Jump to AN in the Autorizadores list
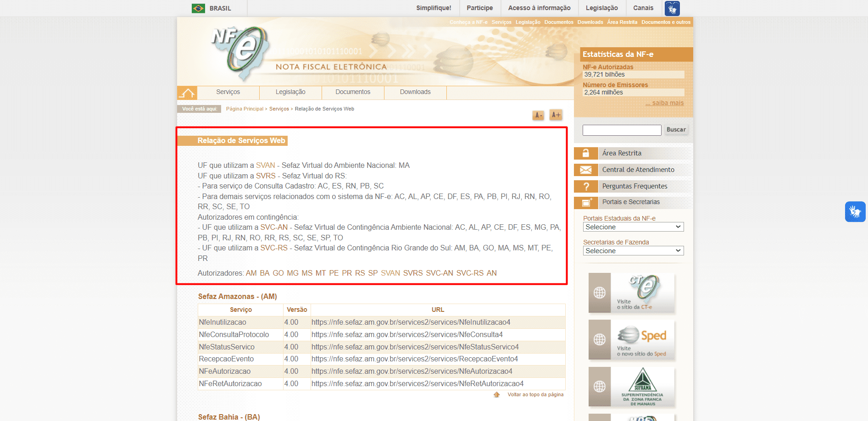The width and height of the screenshot is (868, 421). [x=492, y=273]
